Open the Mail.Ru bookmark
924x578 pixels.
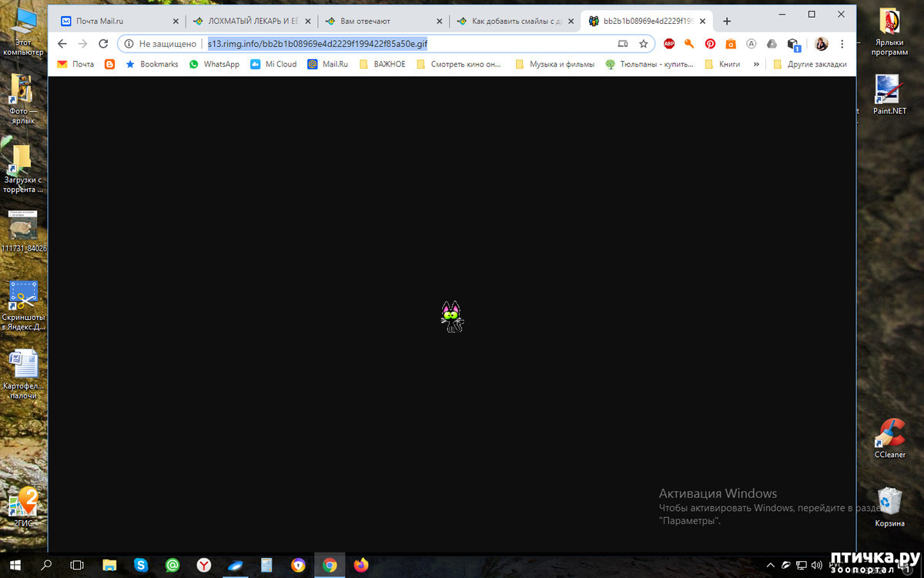click(328, 64)
